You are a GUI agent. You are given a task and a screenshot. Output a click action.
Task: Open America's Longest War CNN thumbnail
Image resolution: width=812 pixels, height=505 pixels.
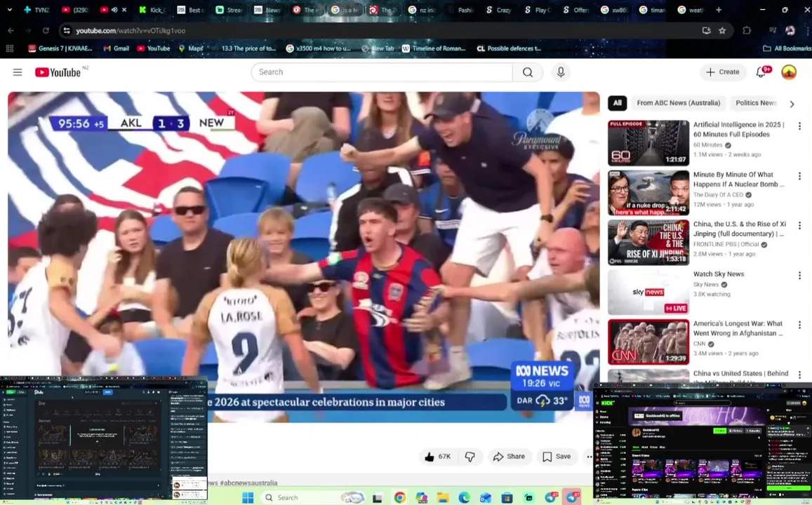pyautogui.click(x=648, y=342)
